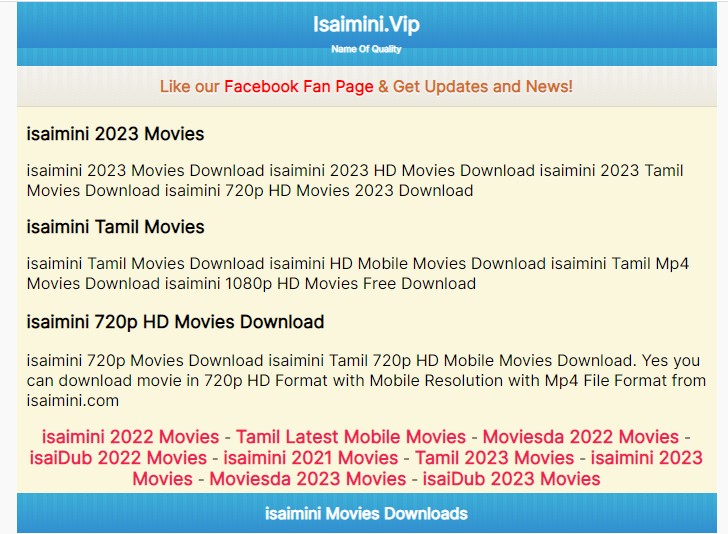Viewport: 728px width, 534px height.
Task: Select the 'isaimini Tamil Movies' heading
Action: point(116,227)
